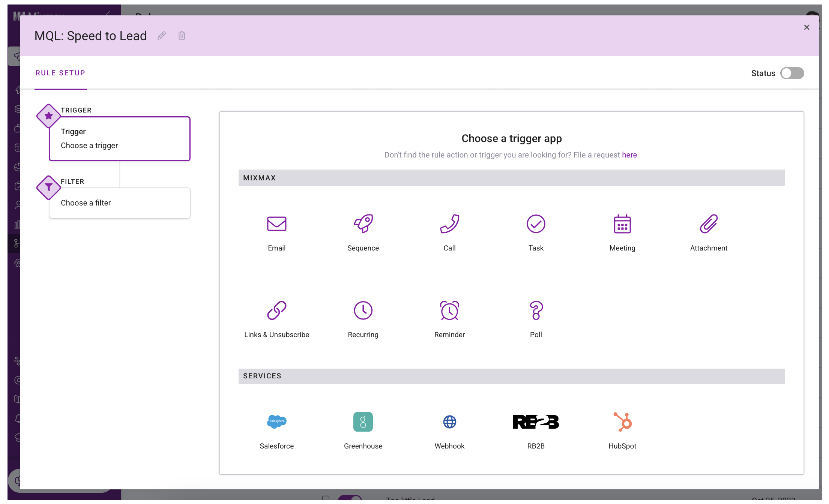Image resolution: width=829 pixels, height=504 pixels.
Task: Pick the Call phone trigger
Action: 449,232
